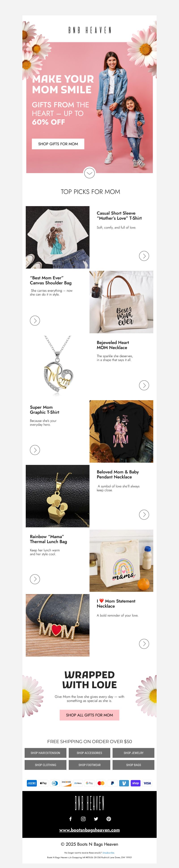Open the SHOP FOOTWEAR category
The width and height of the screenshot is (179, 868).
pyautogui.click(x=89, y=765)
